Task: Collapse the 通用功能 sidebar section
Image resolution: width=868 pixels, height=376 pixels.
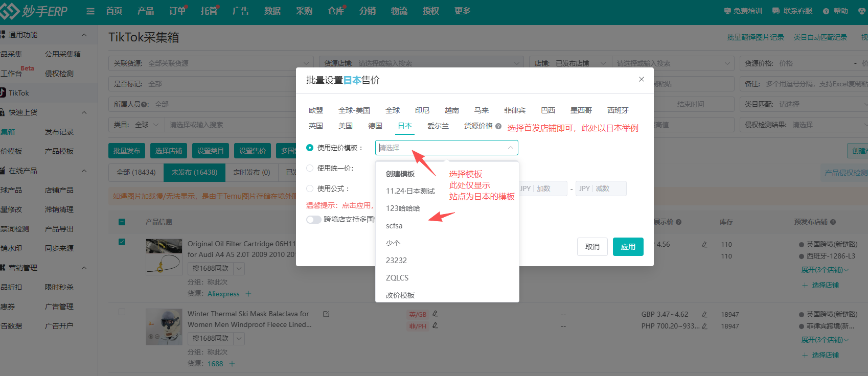Action: [84, 35]
